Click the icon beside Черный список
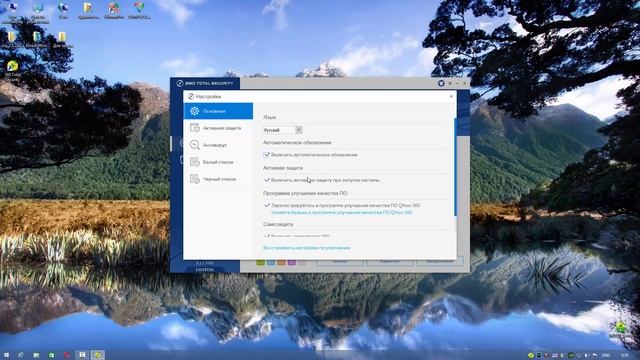640x360 pixels. tap(195, 179)
